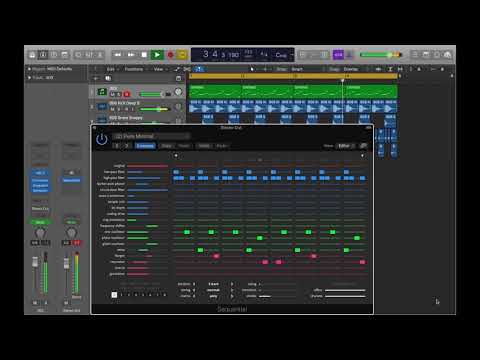This screenshot has width=480, height=360.
Task: Stop playback with the square button
Action: click(x=144, y=55)
